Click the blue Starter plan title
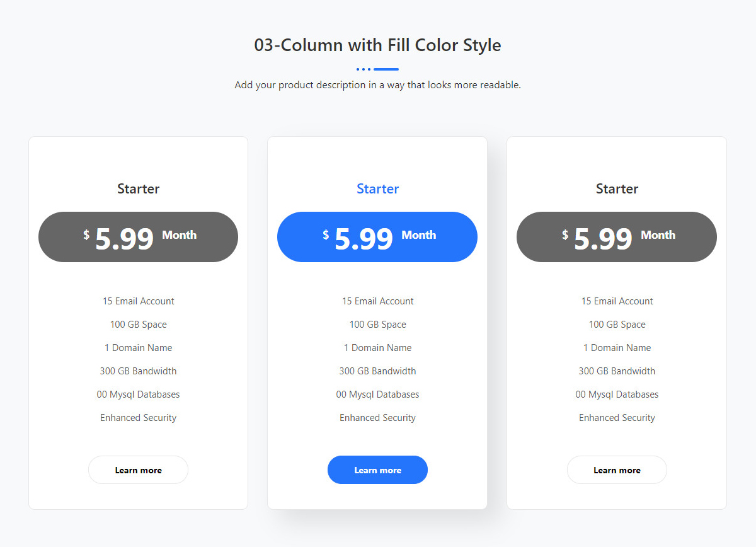The image size is (756, 547). click(x=377, y=188)
